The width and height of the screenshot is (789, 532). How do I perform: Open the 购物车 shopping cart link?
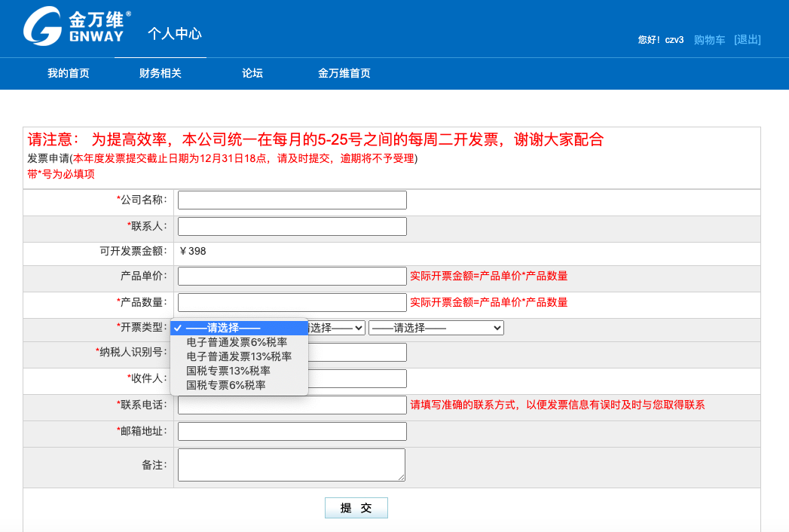(x=709, y=40)
